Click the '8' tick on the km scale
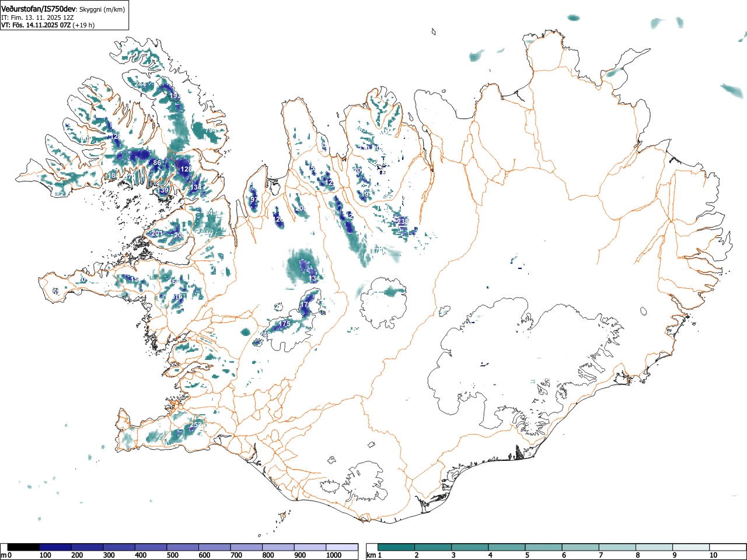Screen dimensions: 747x560 coord(637,555)
